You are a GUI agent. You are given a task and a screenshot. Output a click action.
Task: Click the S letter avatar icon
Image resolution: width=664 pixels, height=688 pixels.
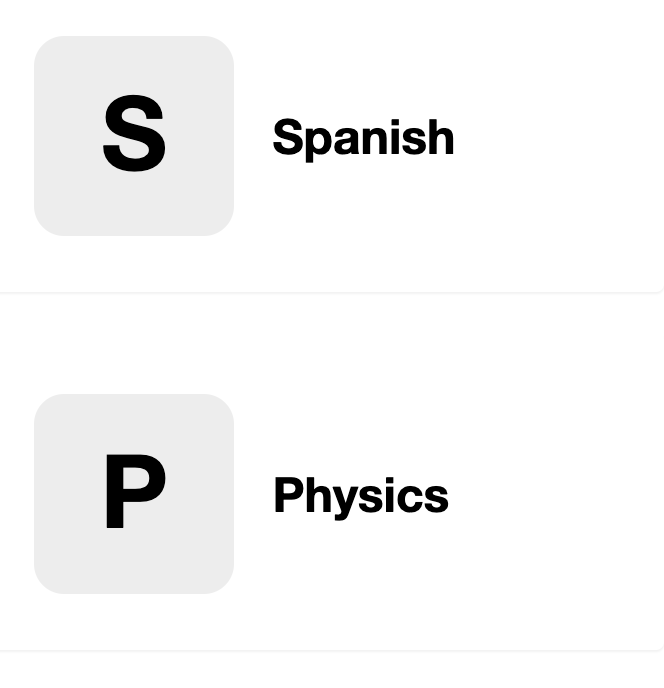pos(134,136)
